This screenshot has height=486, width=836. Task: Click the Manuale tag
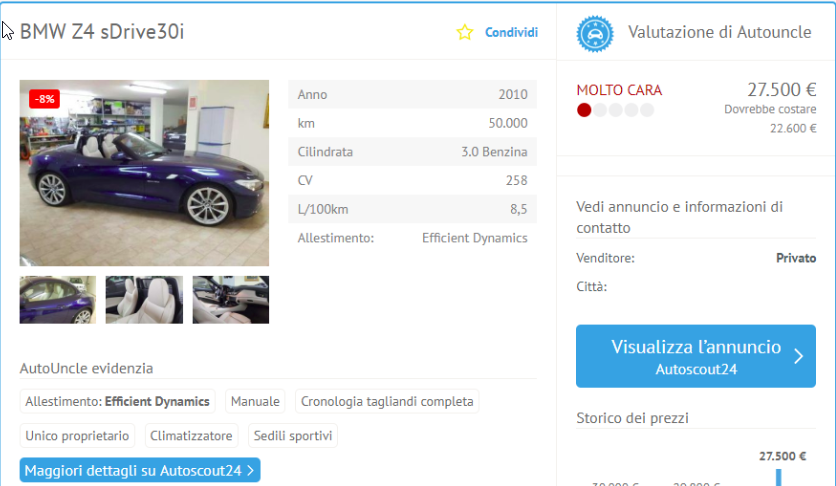tap(255, 401)
